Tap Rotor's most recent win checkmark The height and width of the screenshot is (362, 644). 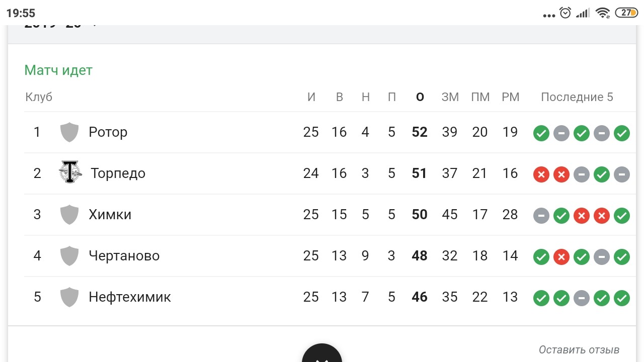622,133
